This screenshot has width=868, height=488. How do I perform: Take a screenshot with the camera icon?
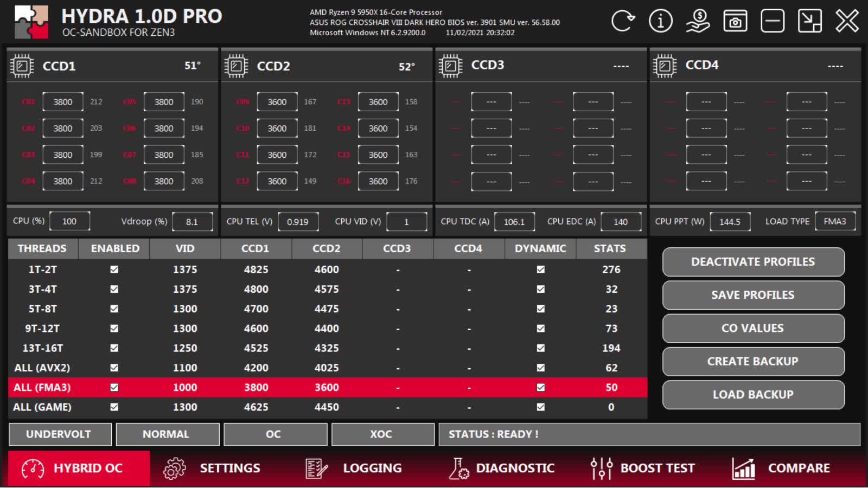(735, 22)
